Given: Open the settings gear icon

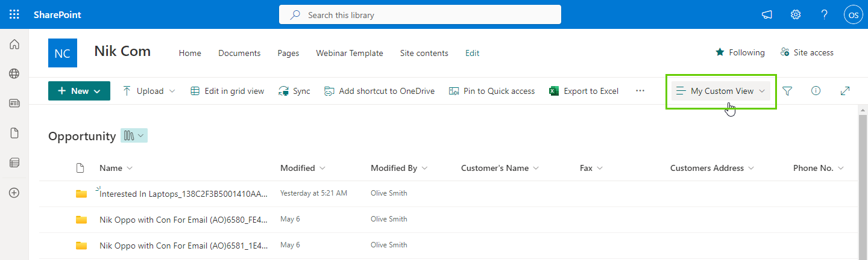Looking at the screenshot, I should (x=796, y=14).
